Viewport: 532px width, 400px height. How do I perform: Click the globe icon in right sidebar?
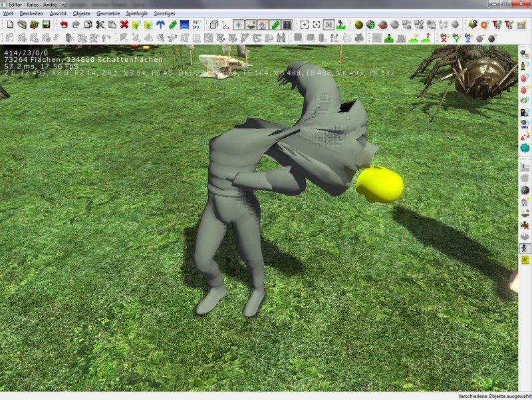[525, 148]
